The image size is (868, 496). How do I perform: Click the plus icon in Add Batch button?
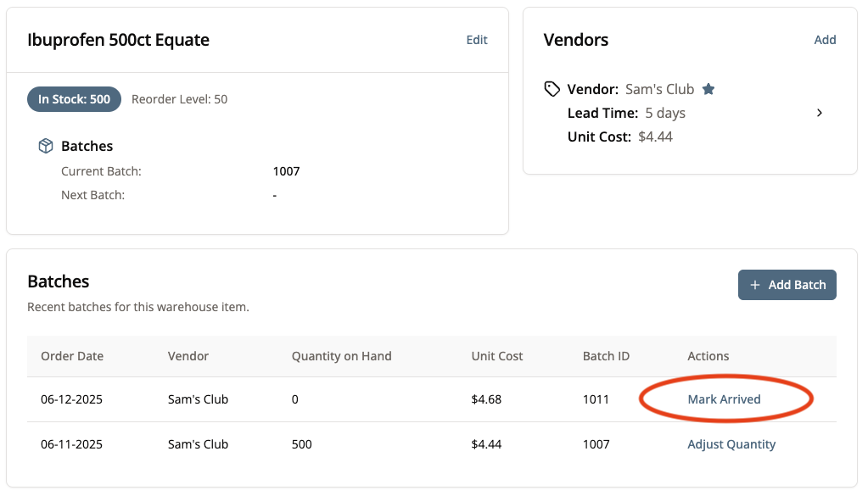pyautogui.click(x=755, y=285)
